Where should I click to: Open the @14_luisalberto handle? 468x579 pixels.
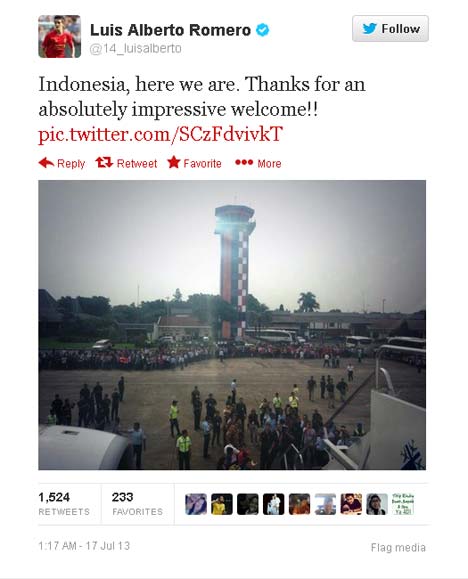[x=136, y=48]
